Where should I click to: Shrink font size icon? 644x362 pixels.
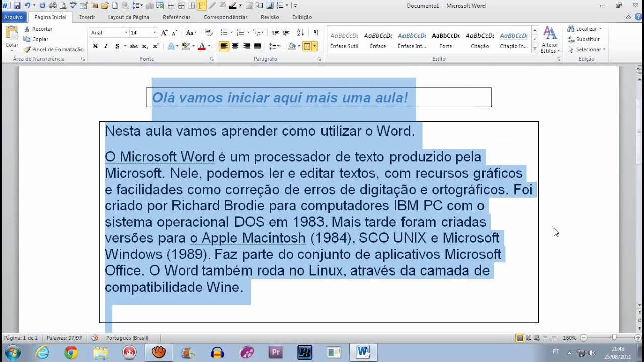174,33
